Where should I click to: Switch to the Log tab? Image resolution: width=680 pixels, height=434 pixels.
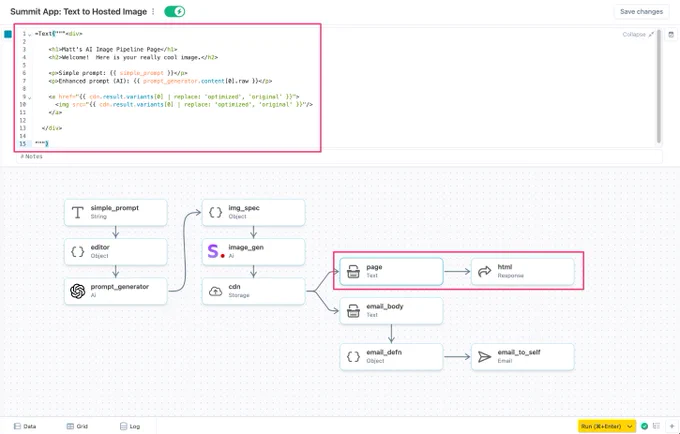(130, 426)
